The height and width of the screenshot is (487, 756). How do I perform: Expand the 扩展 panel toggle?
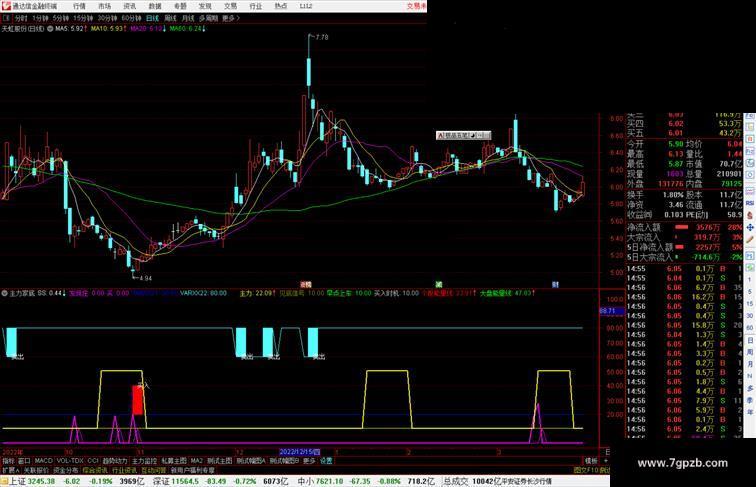(x=10, y=470)
